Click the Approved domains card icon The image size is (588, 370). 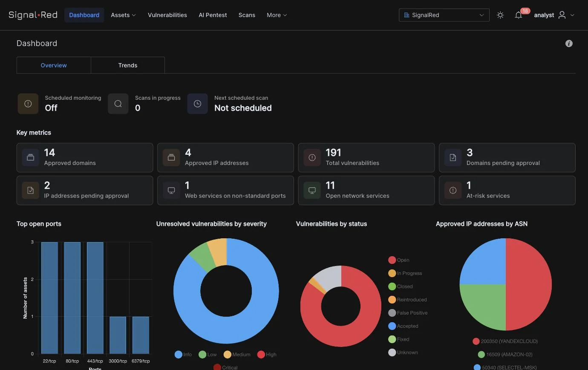click(30, 157)
